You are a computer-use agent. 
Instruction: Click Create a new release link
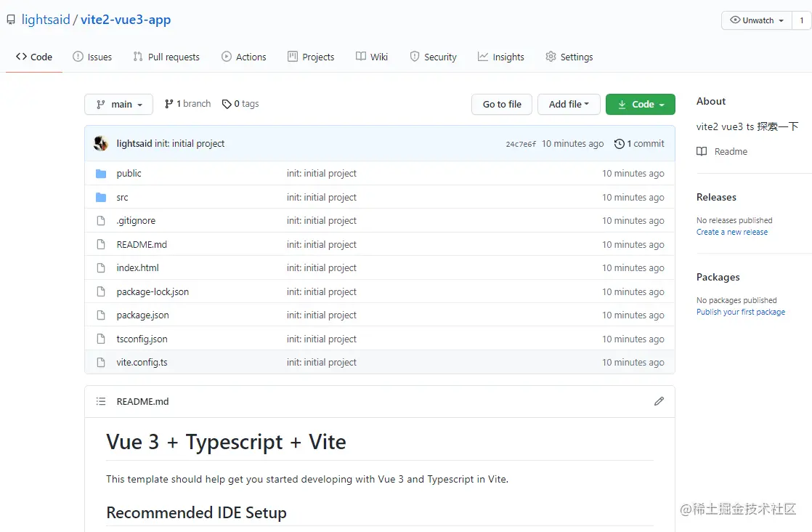coord(731,232)
